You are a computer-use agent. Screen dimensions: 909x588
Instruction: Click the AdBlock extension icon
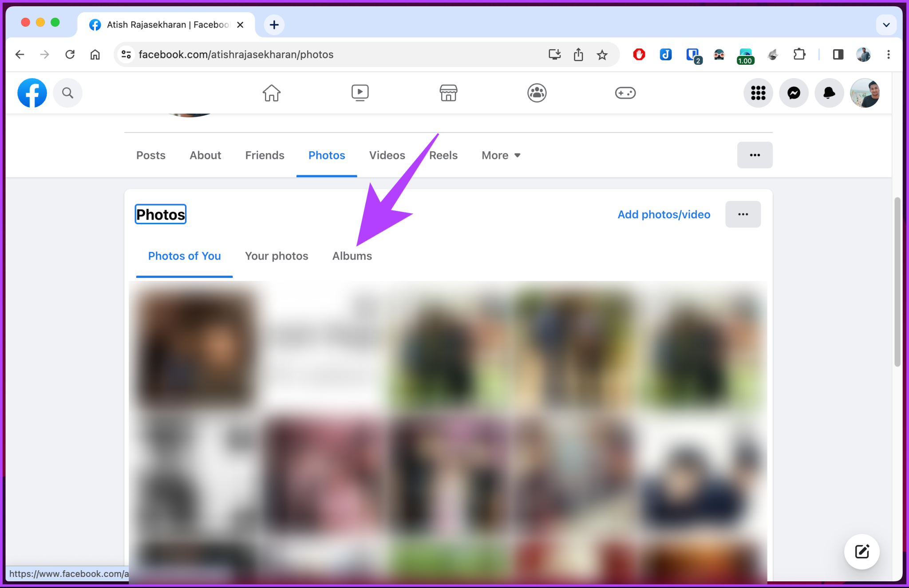639,54
